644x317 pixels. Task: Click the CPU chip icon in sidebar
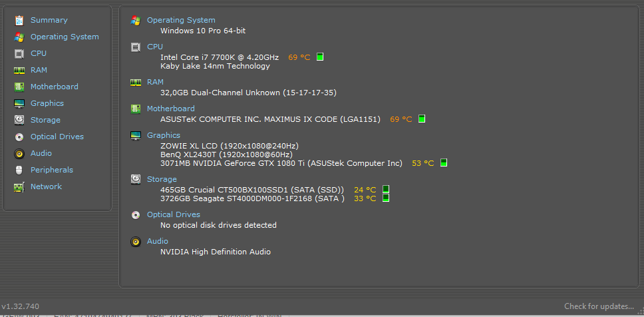19,53
